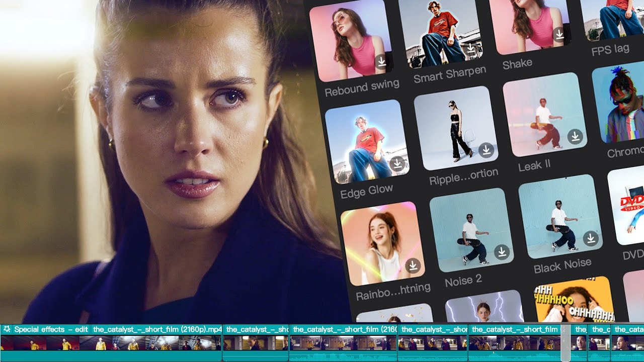The image size is (644, 362).
Task: Preview the Ripple distortion effect thumbnail
Action: click(x=456, y=129)
